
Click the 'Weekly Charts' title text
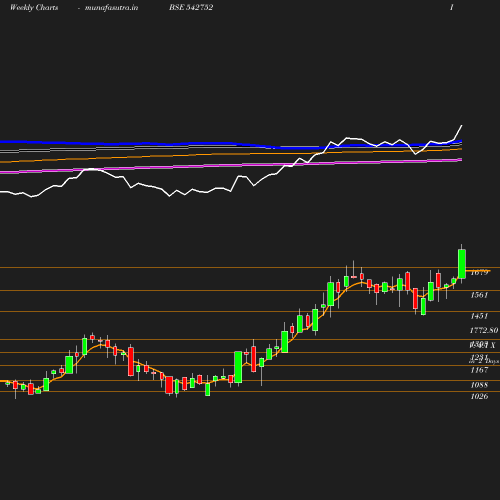pyautogui.click(x=34, y=8)
